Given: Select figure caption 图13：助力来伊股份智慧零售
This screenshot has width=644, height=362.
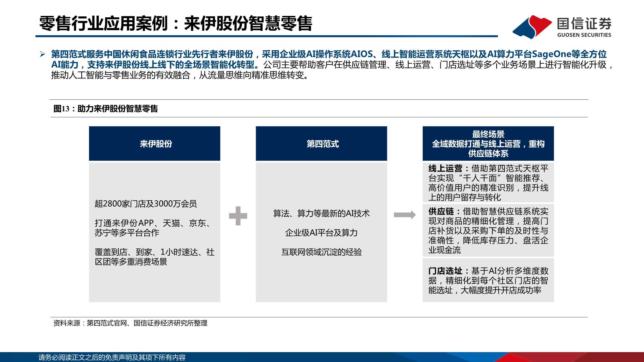Looking at the screenshot, I should click(106, 109).
